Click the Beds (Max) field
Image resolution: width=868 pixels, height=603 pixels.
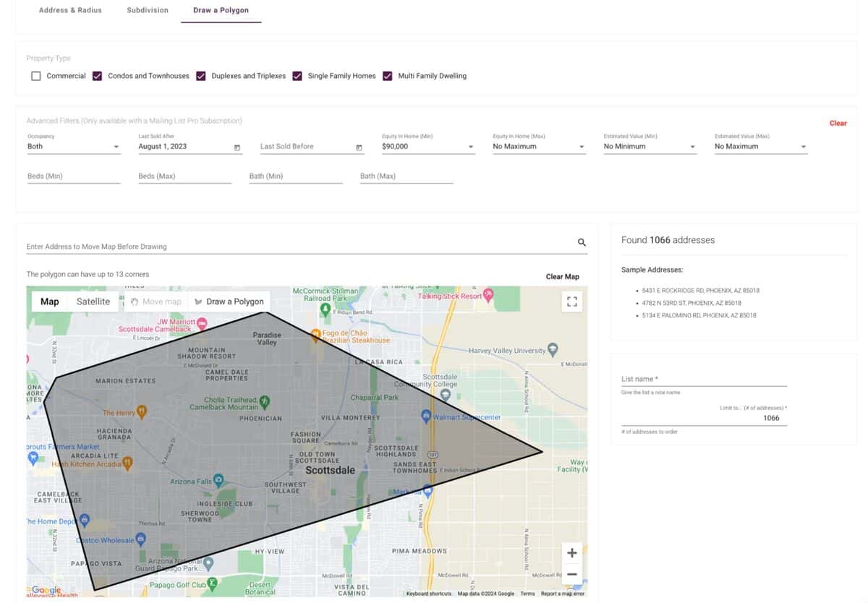(184, 176)
